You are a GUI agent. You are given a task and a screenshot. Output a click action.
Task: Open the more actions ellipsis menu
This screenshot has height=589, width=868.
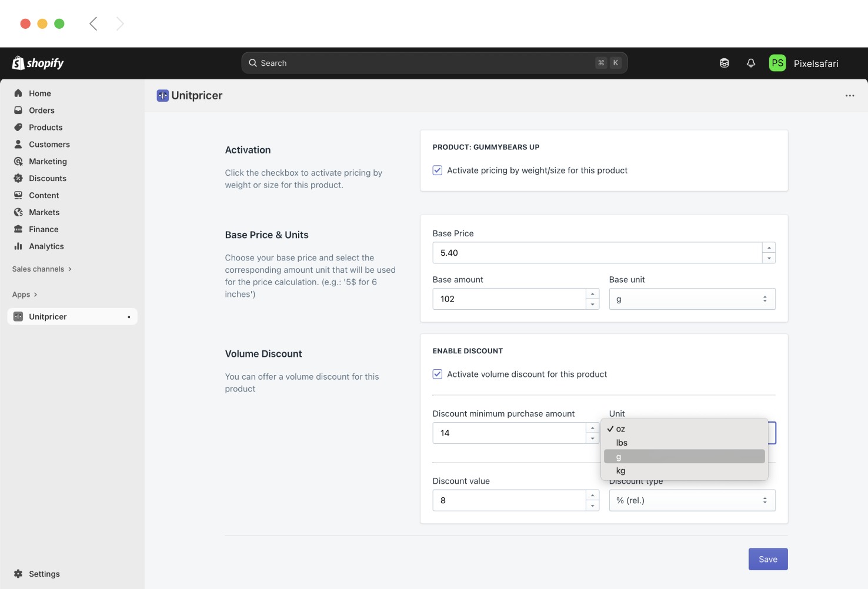coord(850,95)
